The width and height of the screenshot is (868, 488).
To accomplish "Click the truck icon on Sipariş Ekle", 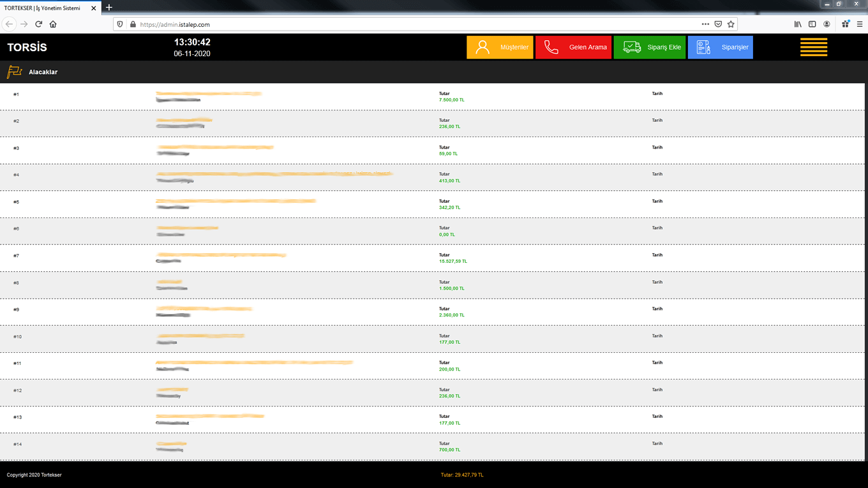I will click(632, 47).
